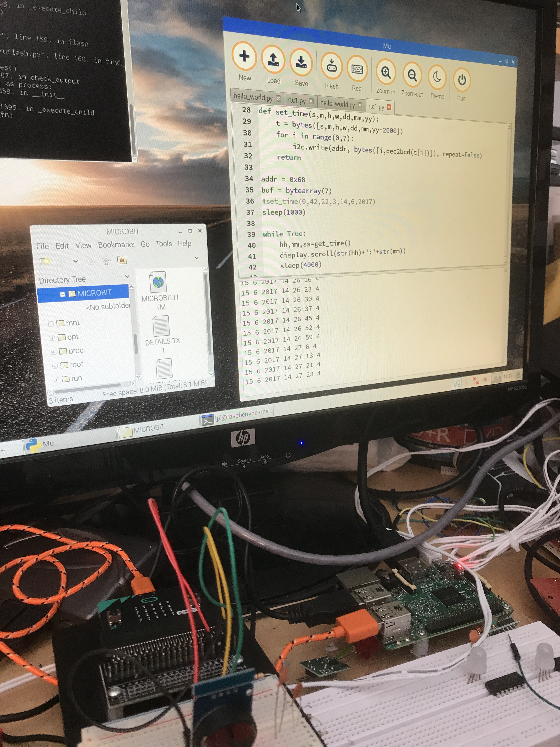Click the clock showing 14:27 in the tray
Screen dimensions: 560x747
[508, 376]
